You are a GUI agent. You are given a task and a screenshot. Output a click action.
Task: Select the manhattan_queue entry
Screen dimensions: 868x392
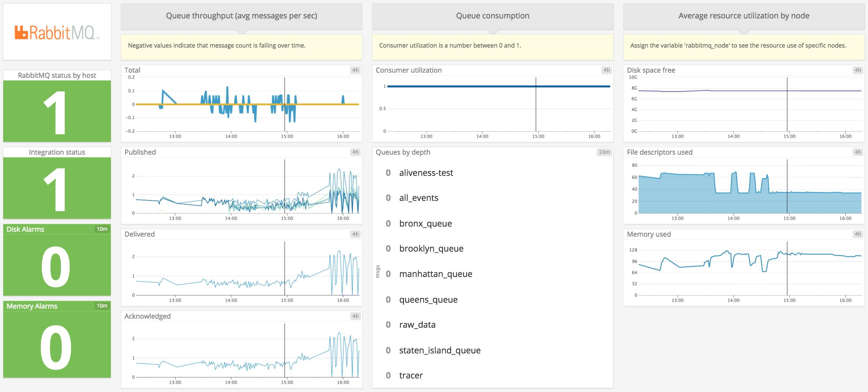point(436,274)
